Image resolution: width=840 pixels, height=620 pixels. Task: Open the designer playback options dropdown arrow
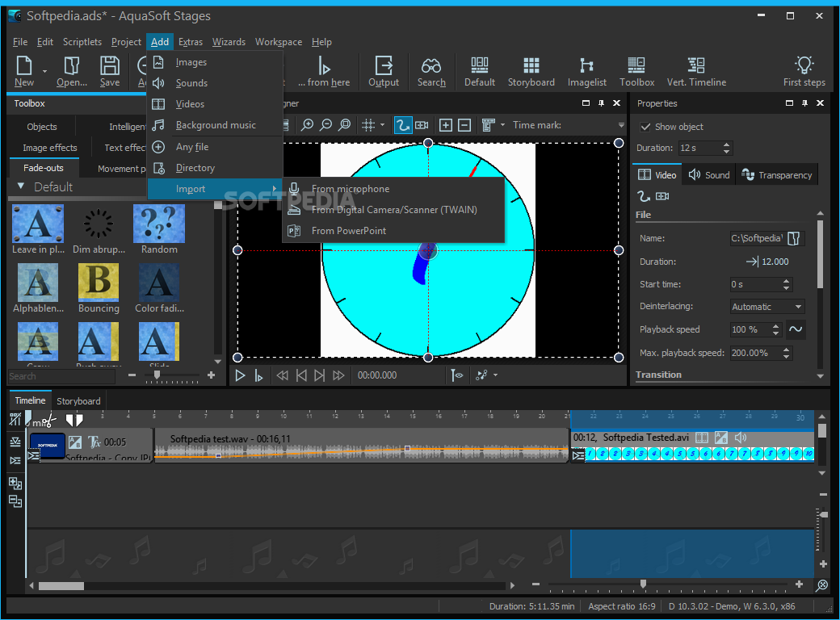coord(496,375)
